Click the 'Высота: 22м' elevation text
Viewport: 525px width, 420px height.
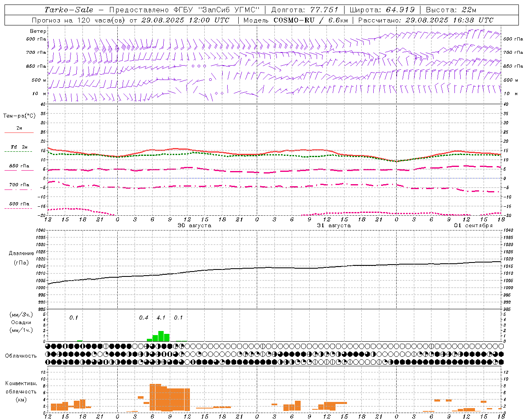[x=451, y=10]
